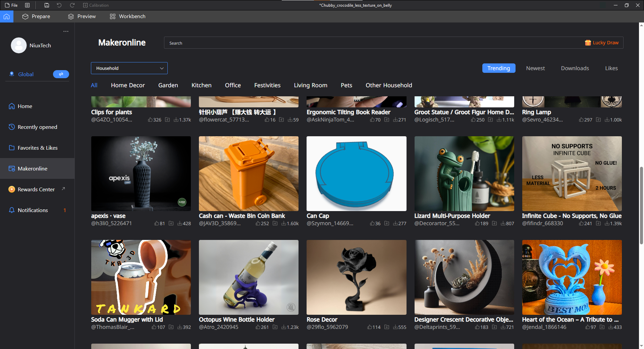Click the download icon on apexis vase

[180, 223]
